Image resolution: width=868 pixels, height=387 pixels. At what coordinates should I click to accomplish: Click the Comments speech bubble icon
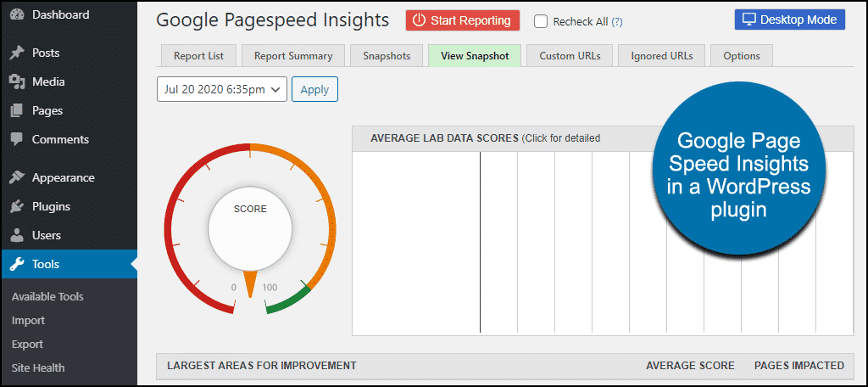(x=16, y=139)
